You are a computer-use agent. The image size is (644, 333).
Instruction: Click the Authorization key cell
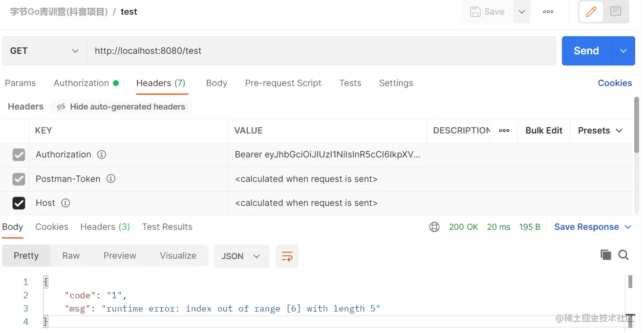tap(129, 155)
